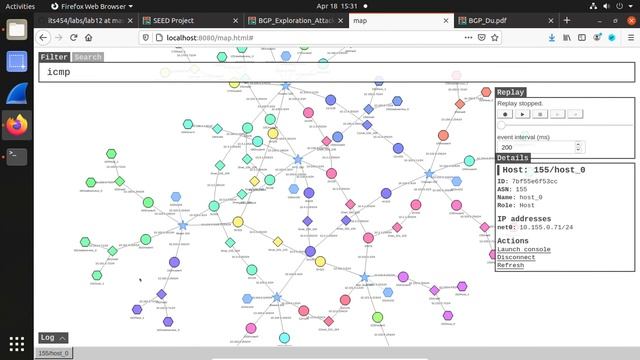Open the Firefox Web Browser app menu
This screenshot has height=360, width=640.
coord(92,6)
